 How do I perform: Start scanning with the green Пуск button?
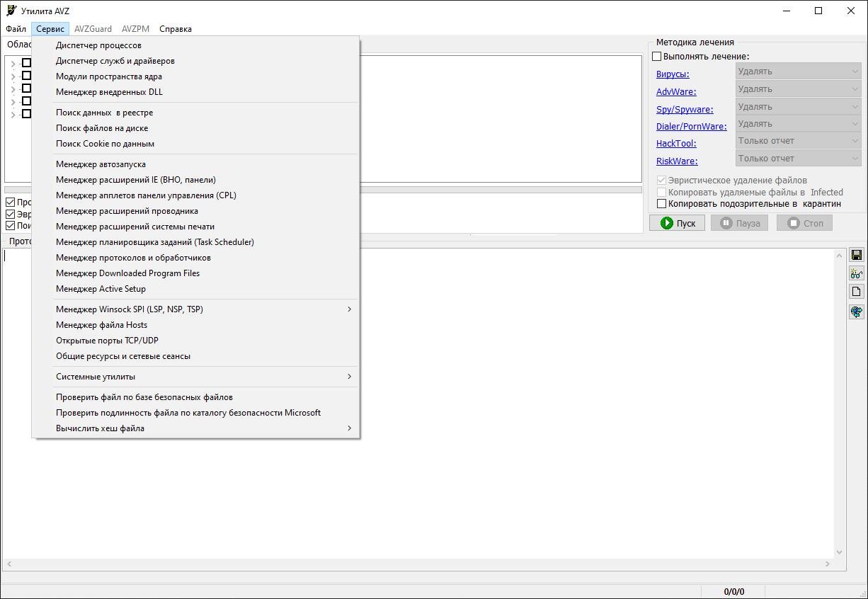point(677,223)
